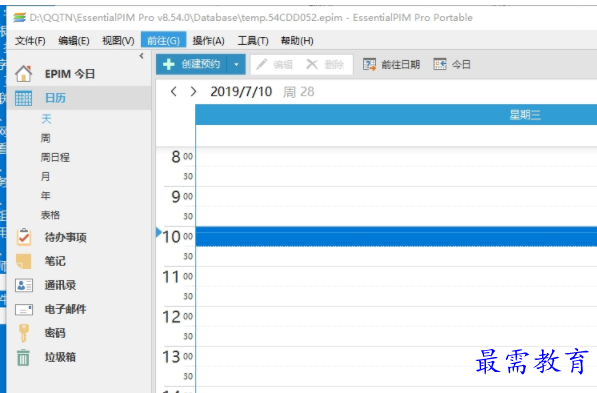Select the 表格 table view
Screen dimensions: 597x393
point(50,215)
